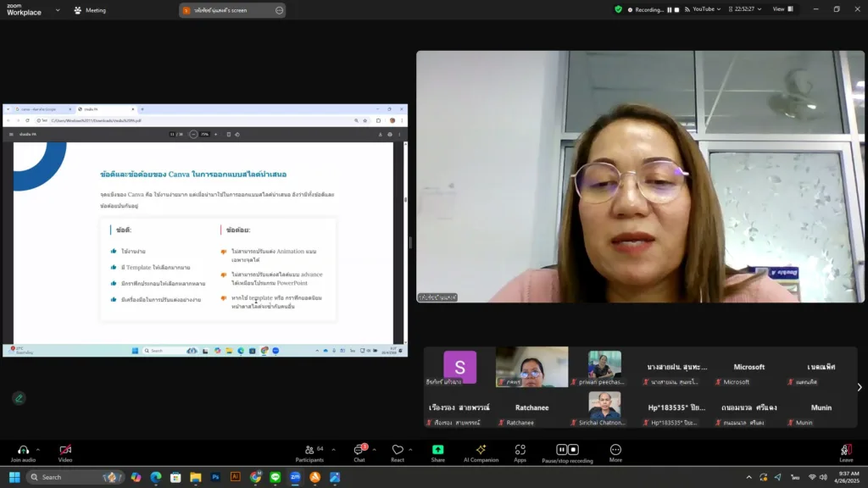Screen dimensions: 868x488
Task: Show next page of participant thumbnails
Action: (x=859, y=387)
